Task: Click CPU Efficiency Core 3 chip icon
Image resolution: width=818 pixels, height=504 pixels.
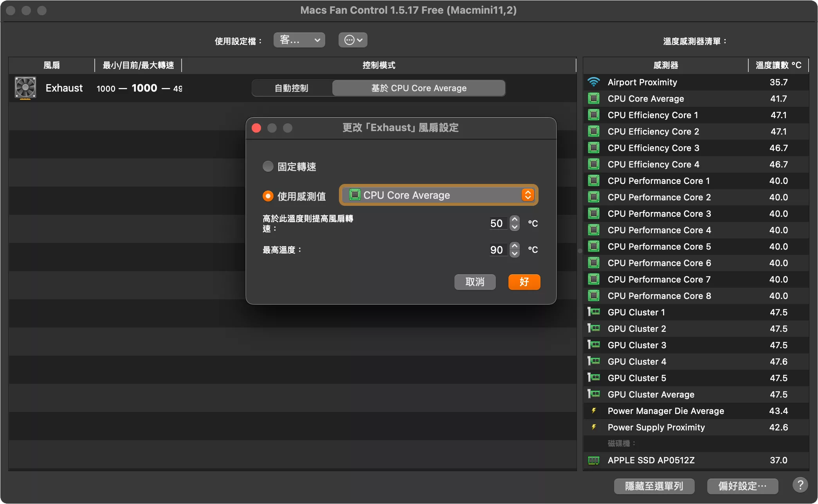Action: (x=594, y=148)
